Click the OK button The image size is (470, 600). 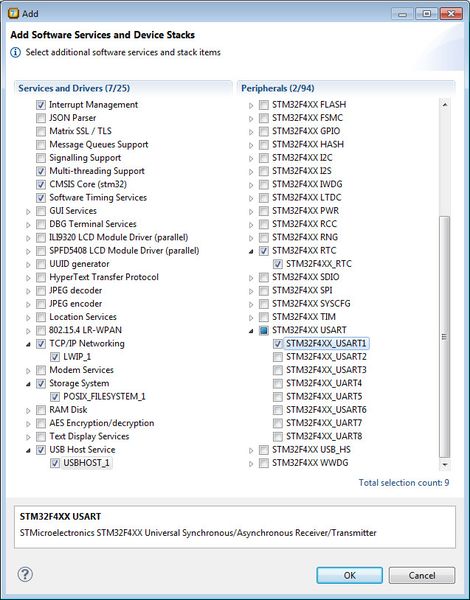pos(349,575)
